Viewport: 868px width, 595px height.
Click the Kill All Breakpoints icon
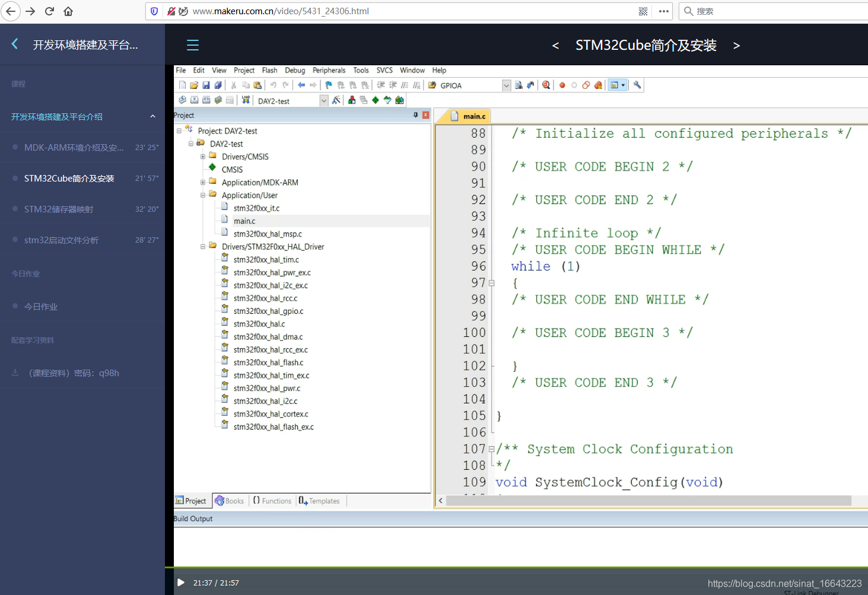(598, 85)
